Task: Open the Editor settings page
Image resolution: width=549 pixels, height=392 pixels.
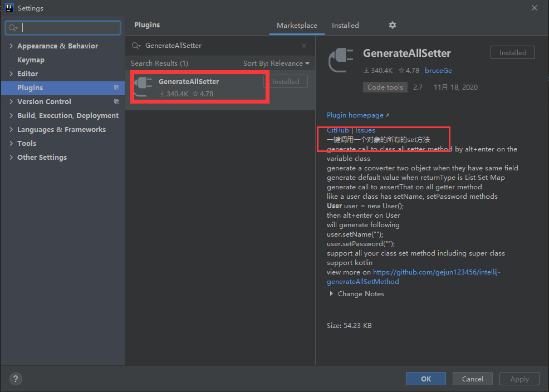Action: (28, 74)
